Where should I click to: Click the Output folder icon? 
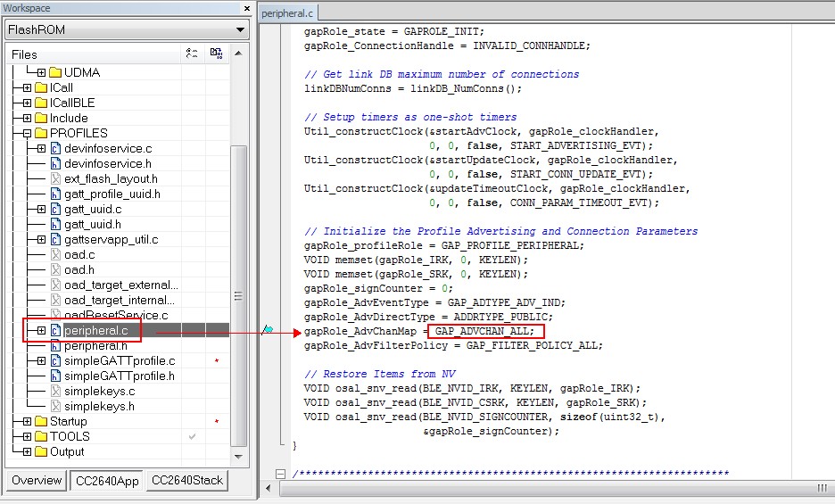tap(41, 451)
